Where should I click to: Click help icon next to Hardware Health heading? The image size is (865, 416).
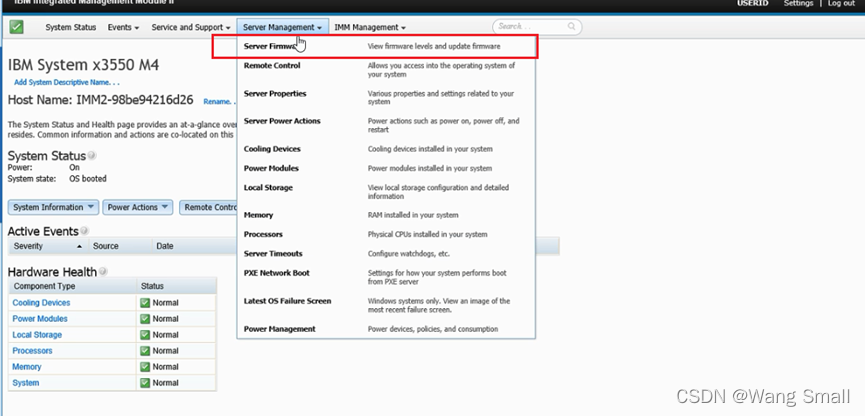[103, 271]
